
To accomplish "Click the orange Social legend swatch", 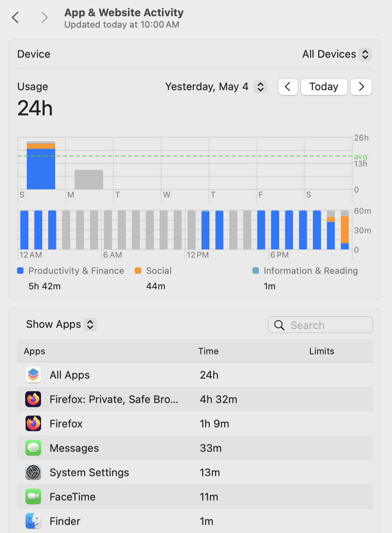I will click(x=138, y=271).
